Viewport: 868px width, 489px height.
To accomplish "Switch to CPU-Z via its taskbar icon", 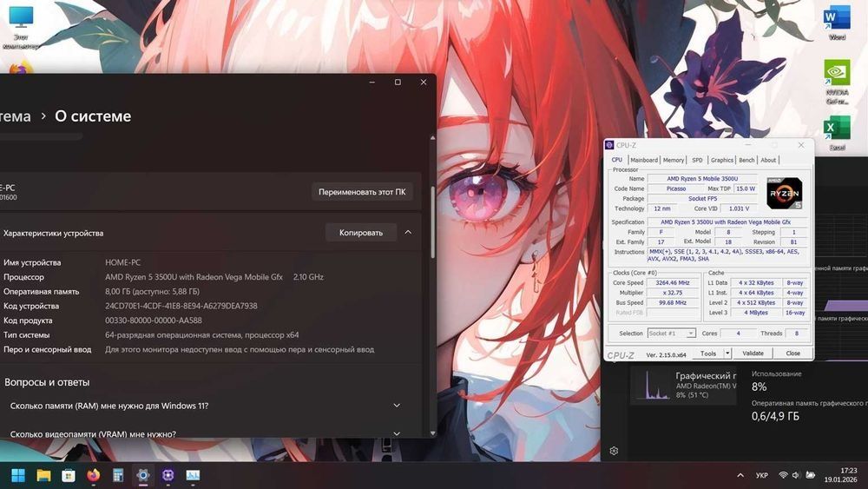I will coord(168,475).
